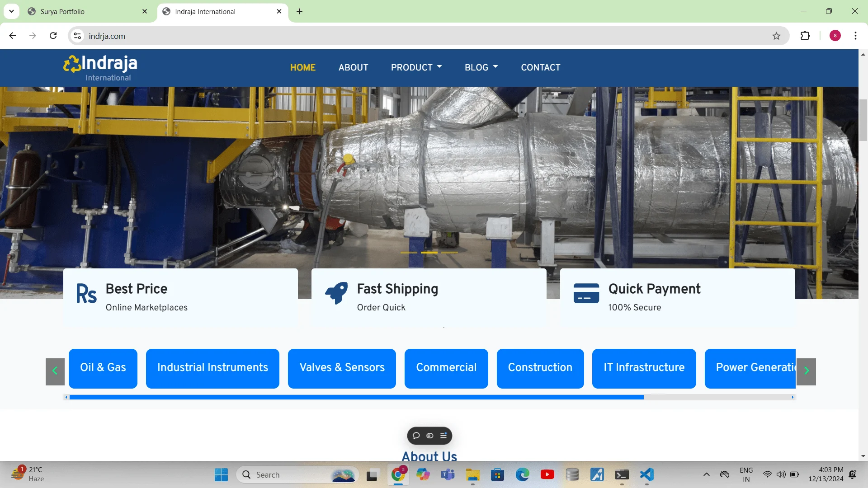This screenshot has width=868, height=488.
Task: Click the Best Price rupee icon
Action: pyautogui.click(x=86, y=294)
